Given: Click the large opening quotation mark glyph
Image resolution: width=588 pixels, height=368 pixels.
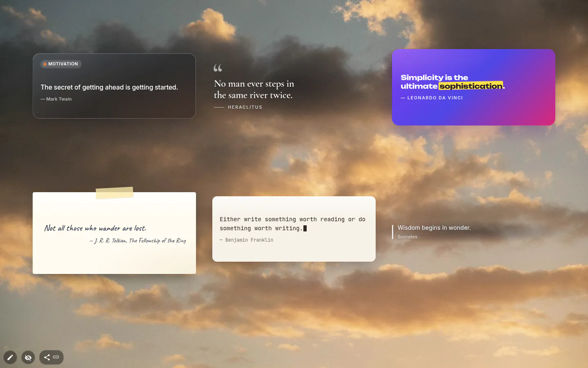Looking at the screenshot, I should point(218,68).
